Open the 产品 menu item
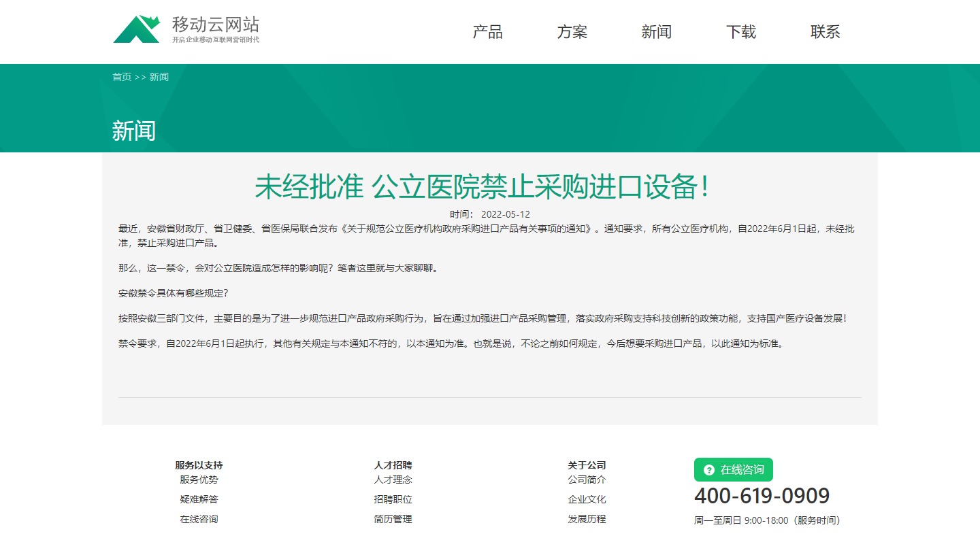The height and width of the screenshot is (538, 980). point(487,32)
